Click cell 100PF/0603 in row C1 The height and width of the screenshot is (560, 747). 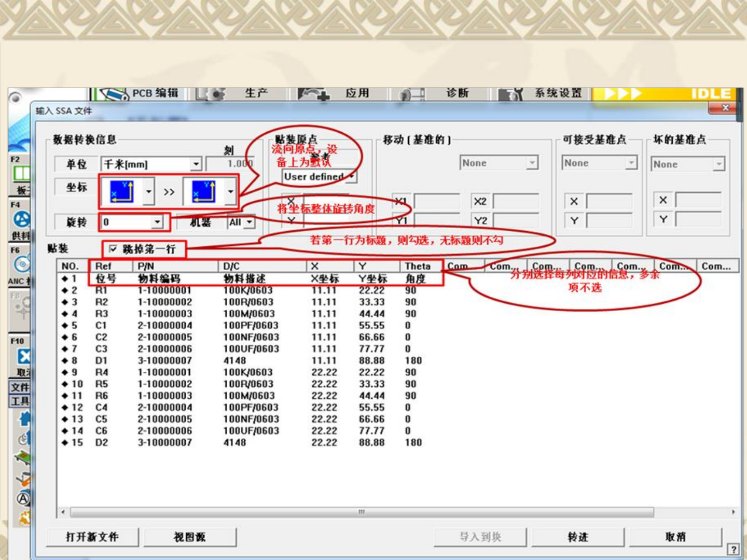pyautogui.click(x=251, y=326)
